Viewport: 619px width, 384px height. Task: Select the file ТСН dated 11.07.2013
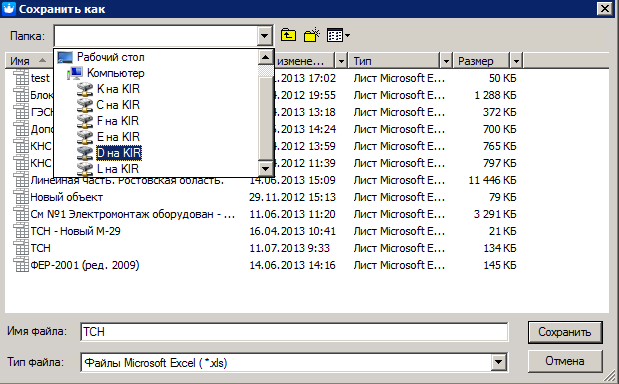point(41,248)
